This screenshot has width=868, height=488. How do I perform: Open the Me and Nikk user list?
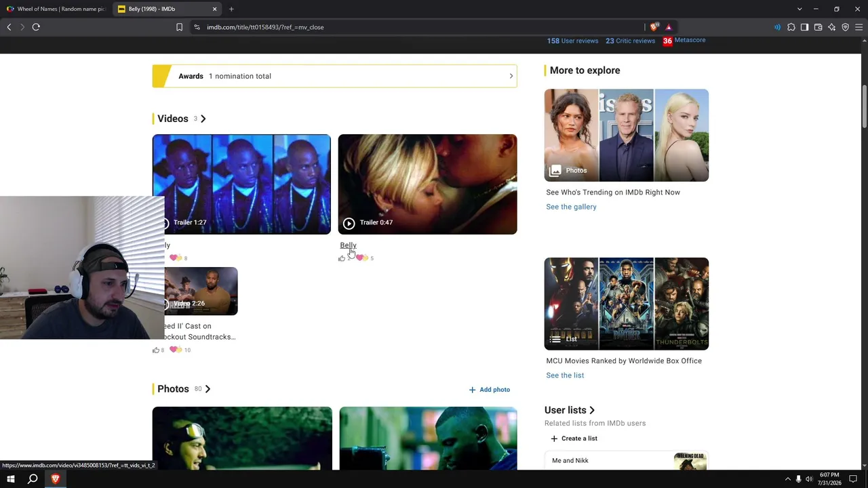click(627, 461)
